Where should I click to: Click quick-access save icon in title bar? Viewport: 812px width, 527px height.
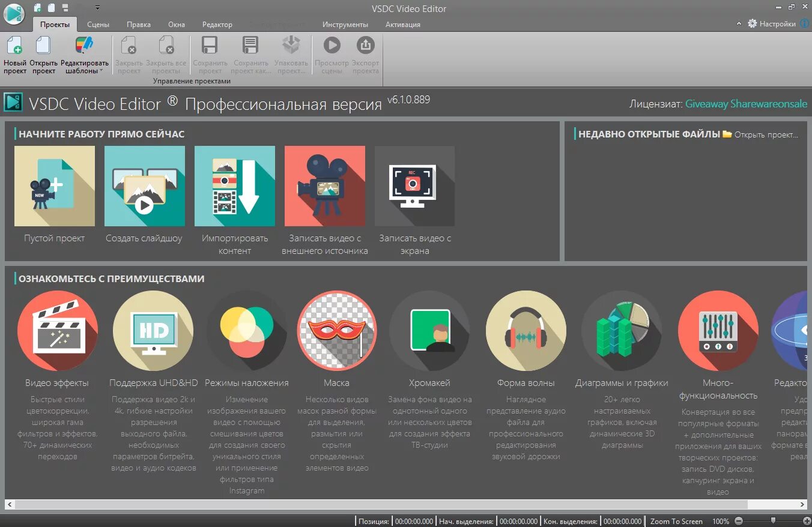(66, 8)
